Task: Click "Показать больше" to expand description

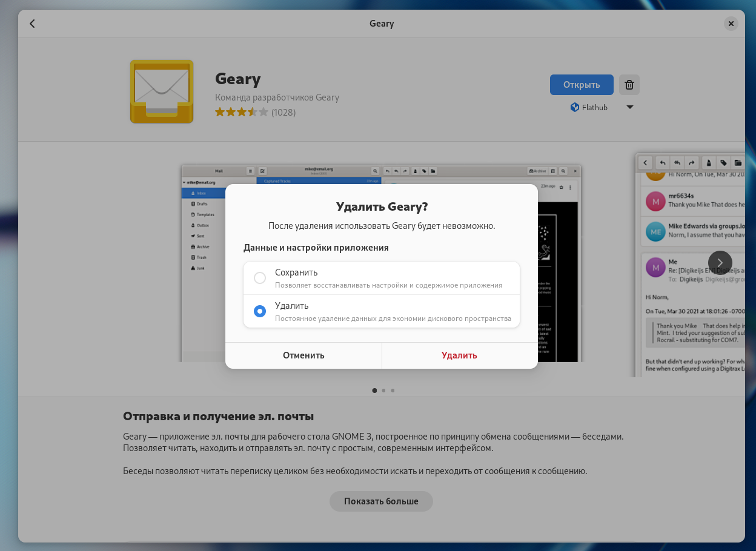Action: [x=381, y=501]
